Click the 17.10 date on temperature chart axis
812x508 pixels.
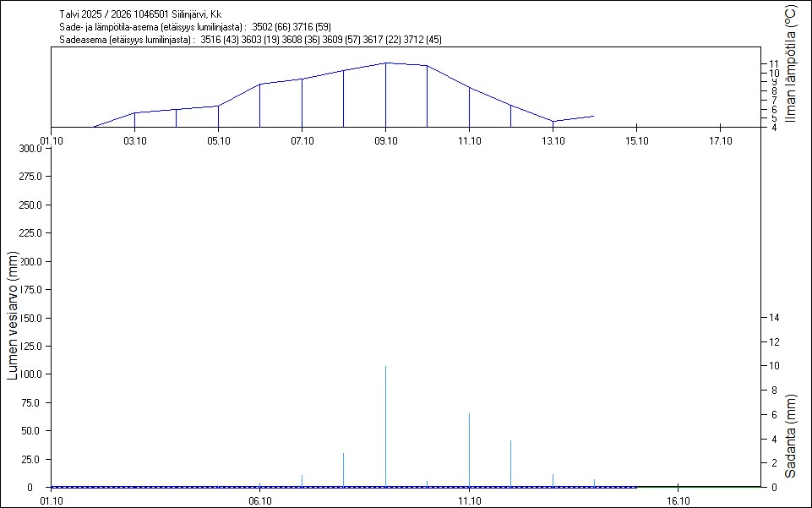[x=720, y=140]
